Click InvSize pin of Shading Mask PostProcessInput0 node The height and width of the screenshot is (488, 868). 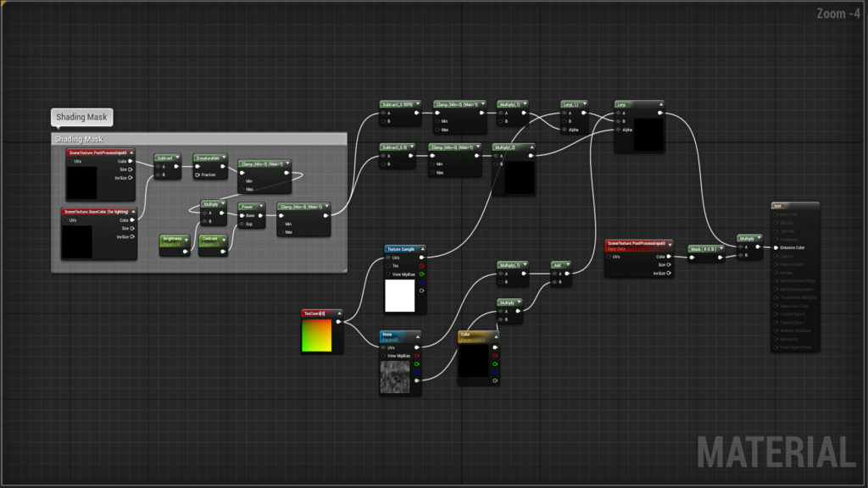tap(131, 178)
